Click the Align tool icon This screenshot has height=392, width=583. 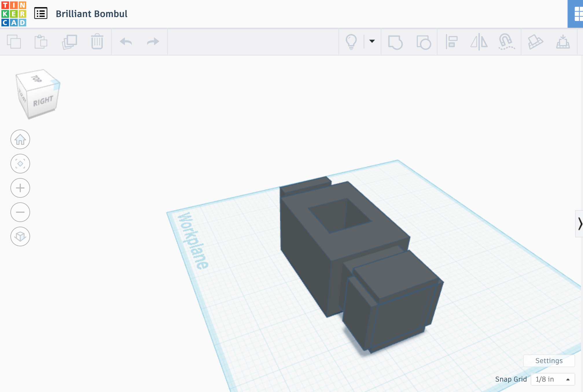coord(451,42)
